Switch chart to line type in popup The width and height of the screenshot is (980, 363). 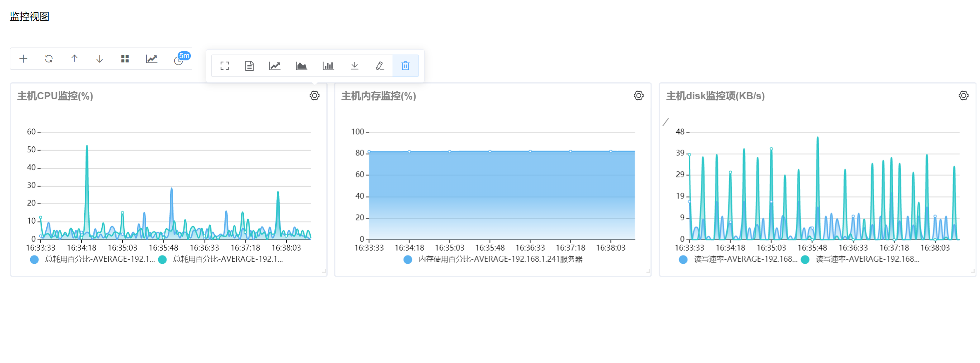pyautogui.click(x=275, y=66)
